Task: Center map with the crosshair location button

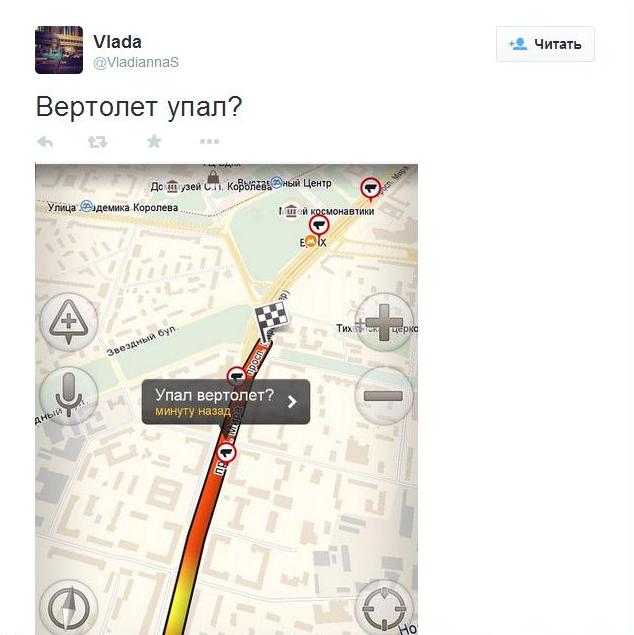Action: 384,609
